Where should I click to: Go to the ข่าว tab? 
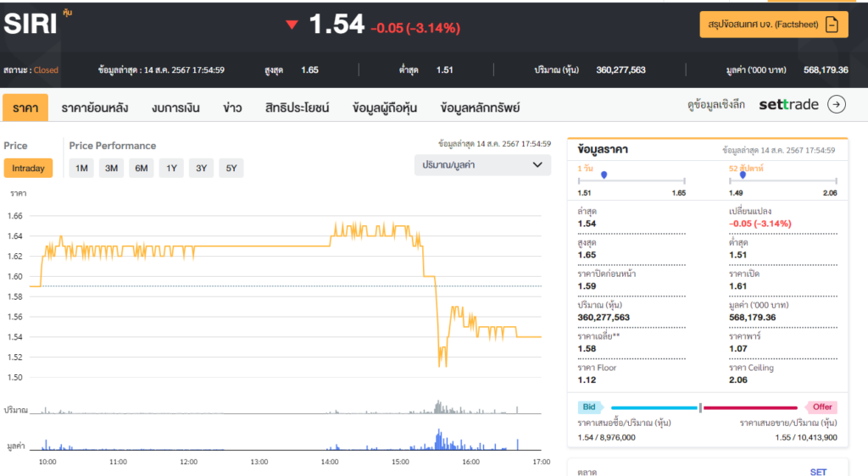pyautogui.click(x=232, y=108)
